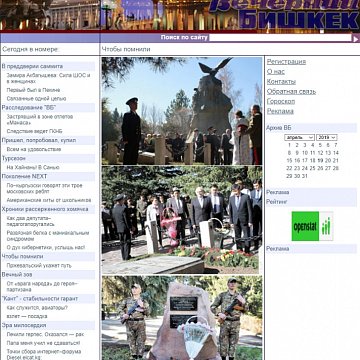Click the eagle monument photo
Image resolution: width=360 pixels, height=360 pixels.
(x=182, y=111)
